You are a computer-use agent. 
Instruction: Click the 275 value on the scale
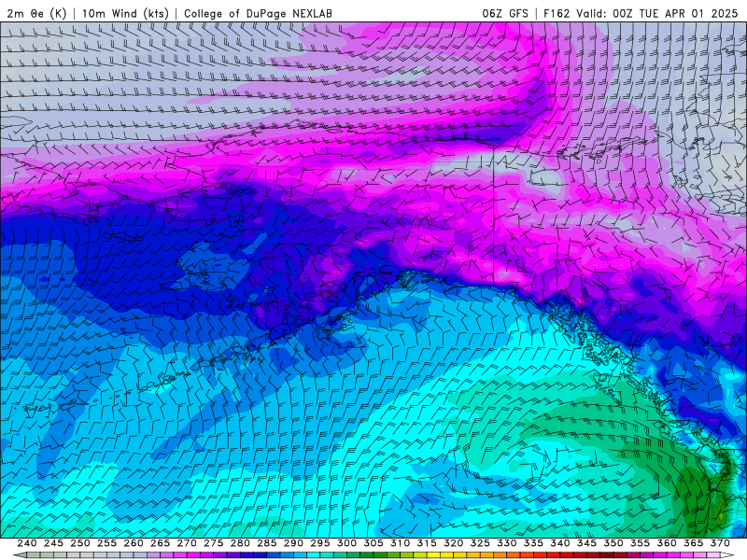[214, 543]
